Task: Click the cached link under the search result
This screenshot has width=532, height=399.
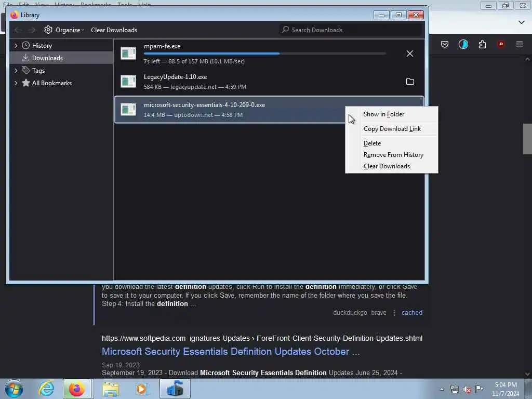Action: [412, 313]
